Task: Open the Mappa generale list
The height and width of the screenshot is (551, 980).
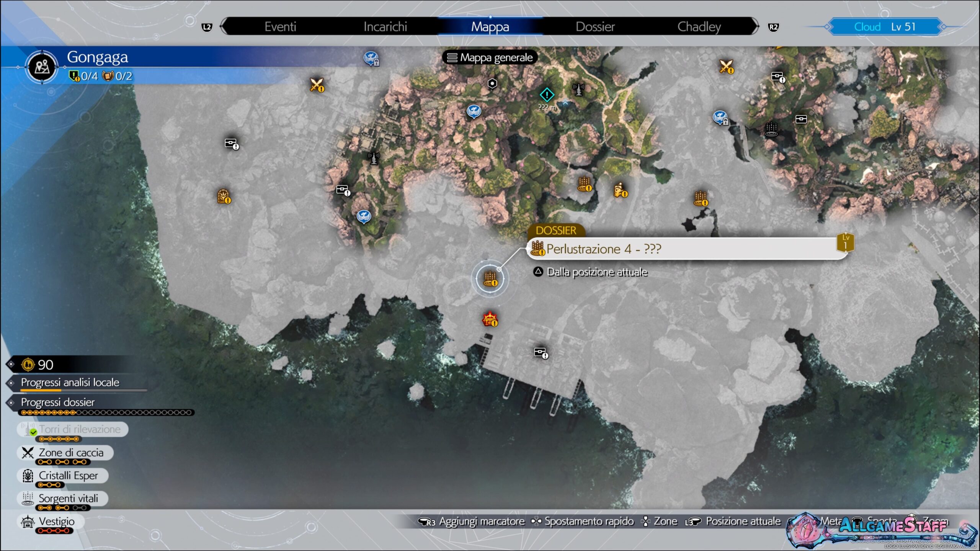Action: [x=490, y=58]
